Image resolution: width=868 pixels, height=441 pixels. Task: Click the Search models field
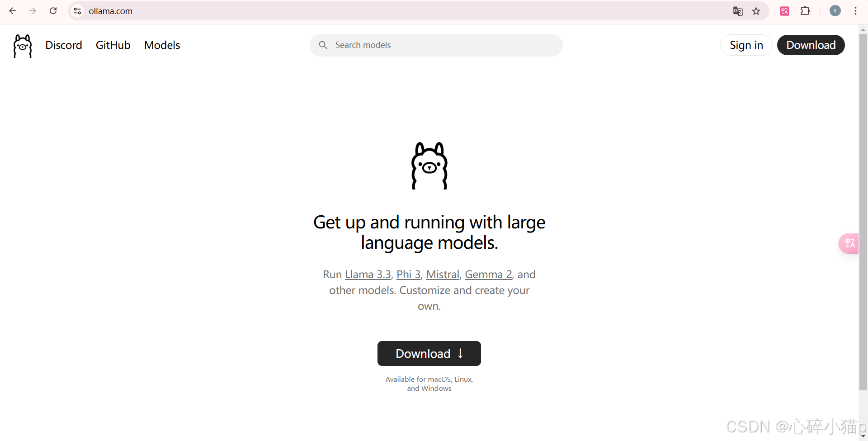436,45
